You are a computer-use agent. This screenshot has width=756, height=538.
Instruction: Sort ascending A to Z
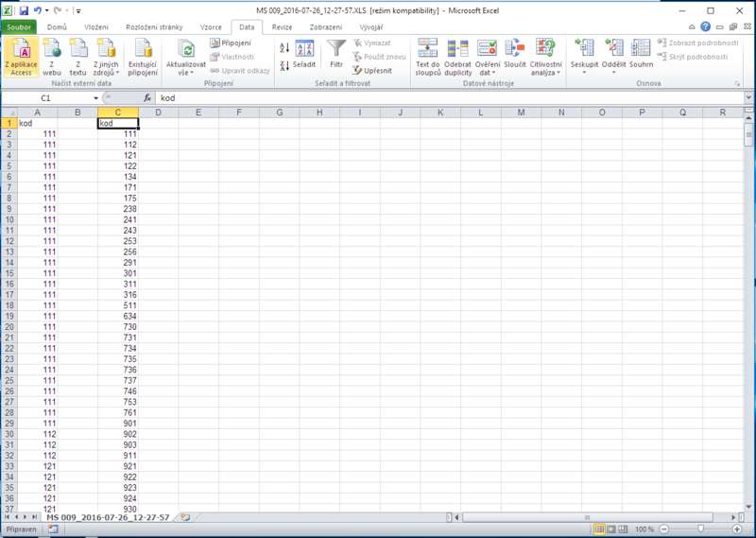click(x=284, y=48)
